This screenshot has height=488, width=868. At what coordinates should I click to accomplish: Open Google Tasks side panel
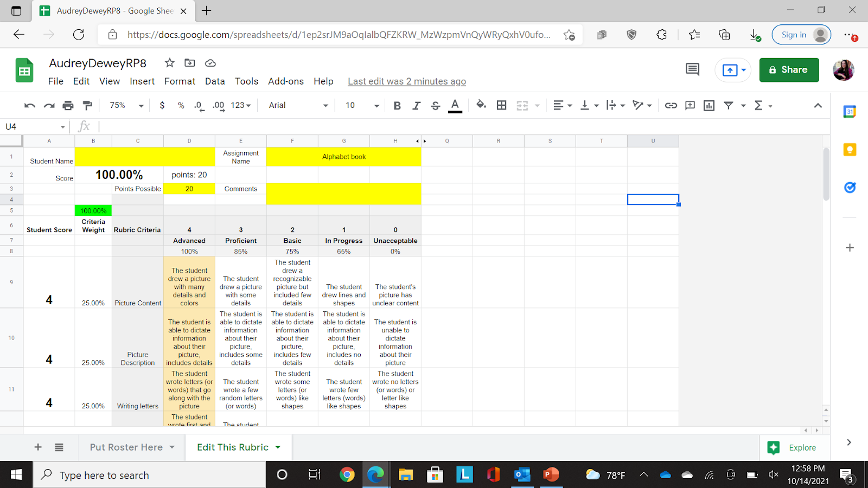[850, 188]
